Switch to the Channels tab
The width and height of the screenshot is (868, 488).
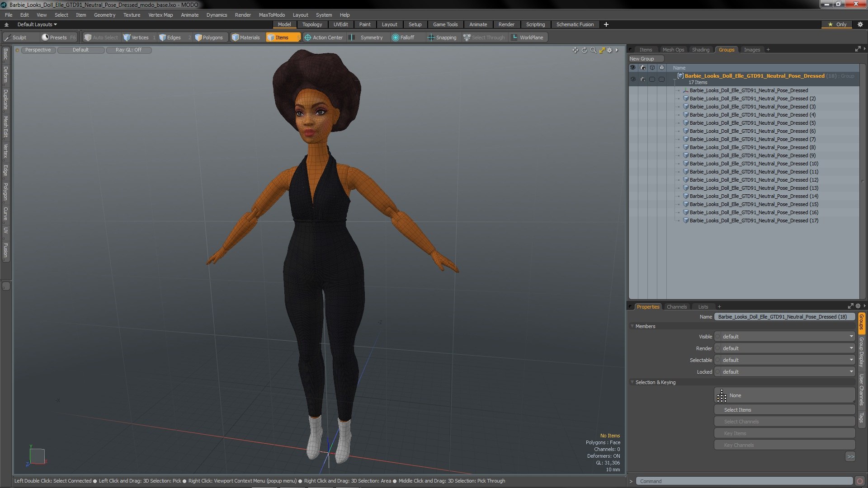coord(677,307)
